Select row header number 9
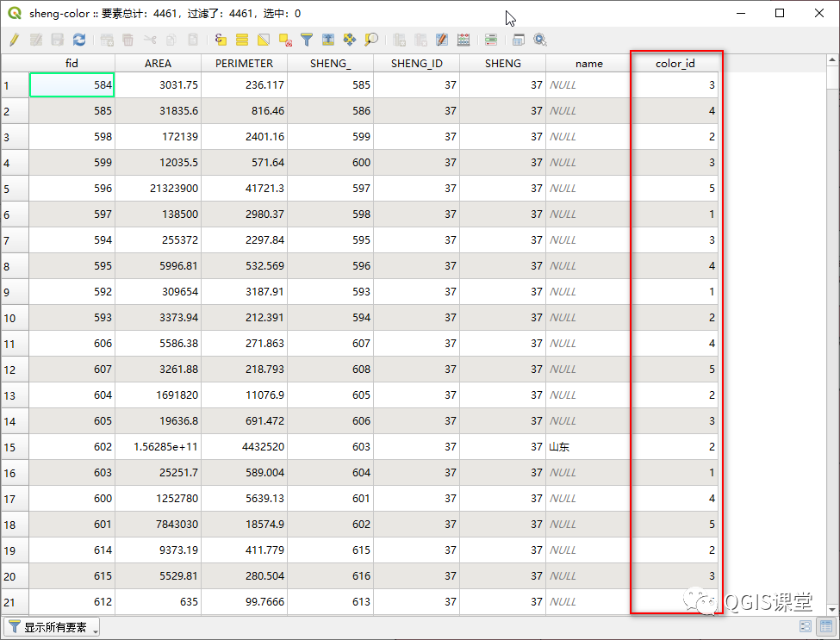 tap(15, 292)
